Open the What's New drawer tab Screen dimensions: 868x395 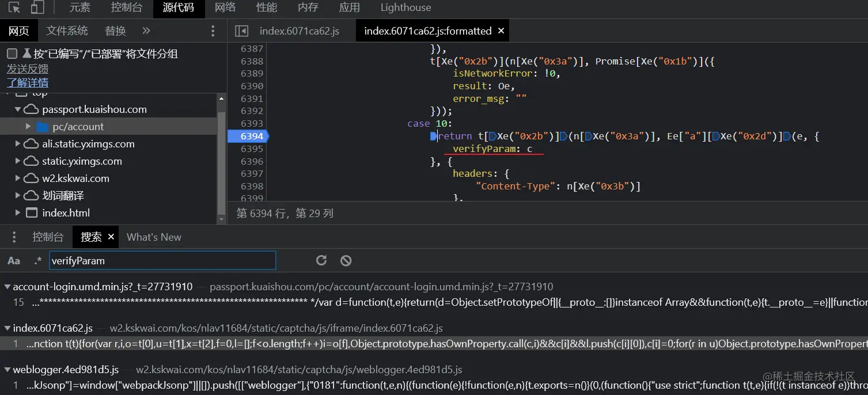pos(154,237)
